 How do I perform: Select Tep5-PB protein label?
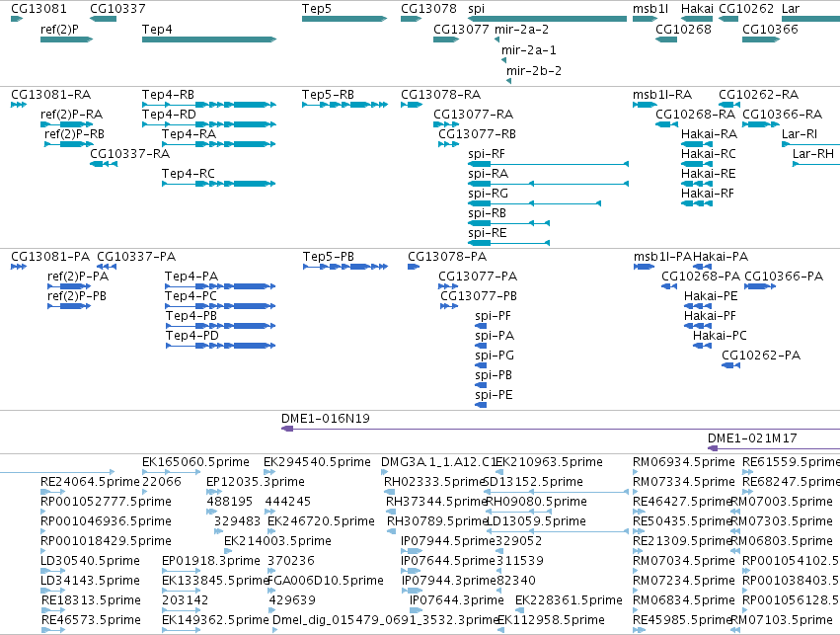(329, 257)
